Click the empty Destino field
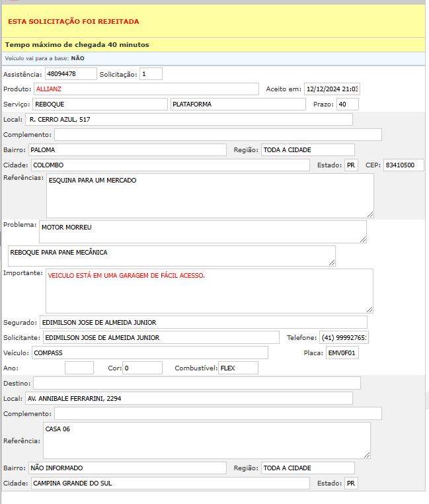Image resolution: width=429 pixels, height=504 pixels. pyautogui.click(x=197, y=383)
